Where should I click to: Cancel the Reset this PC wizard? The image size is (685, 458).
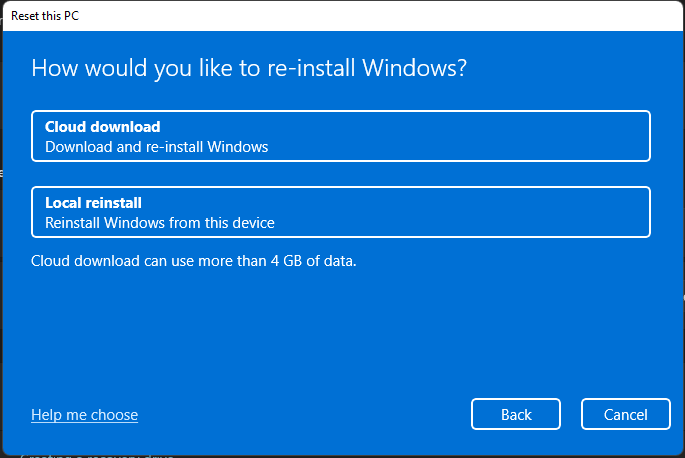click(x=625, y=415)
